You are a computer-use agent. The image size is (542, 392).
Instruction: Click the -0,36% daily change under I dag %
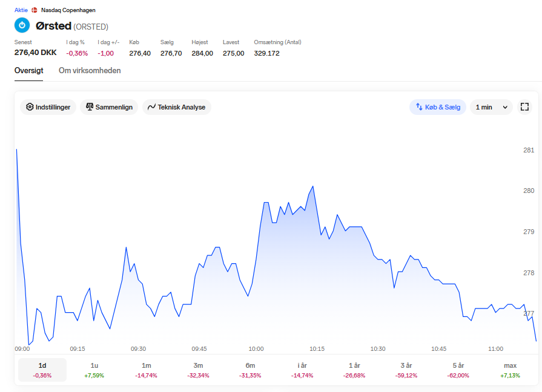[x=77, y=53]
